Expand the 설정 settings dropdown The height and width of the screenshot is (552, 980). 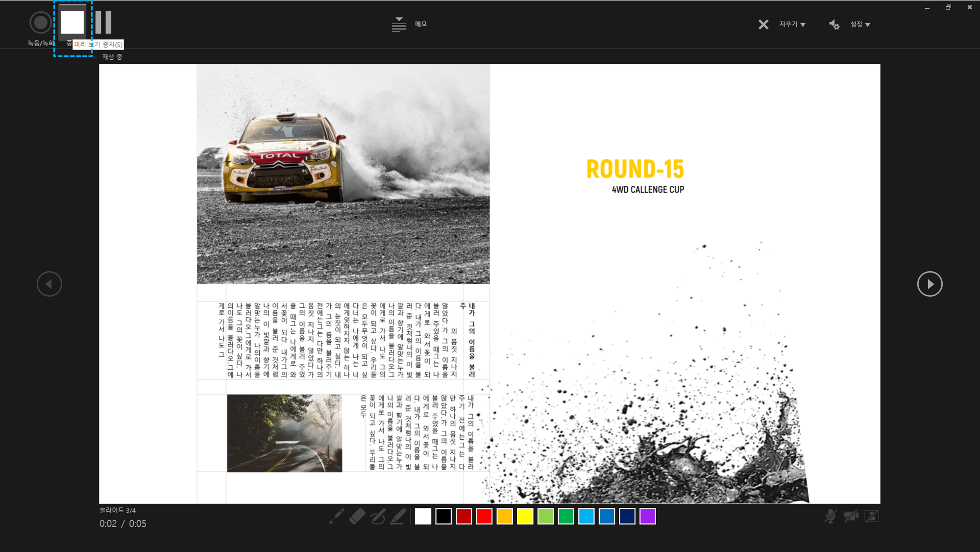[x=860, y=25]
